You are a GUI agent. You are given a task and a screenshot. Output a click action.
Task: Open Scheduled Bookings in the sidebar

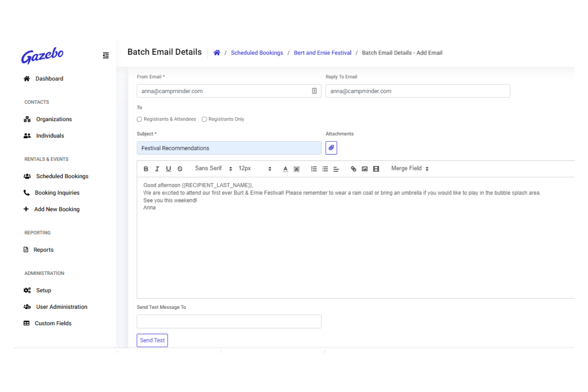pos(62,176)
